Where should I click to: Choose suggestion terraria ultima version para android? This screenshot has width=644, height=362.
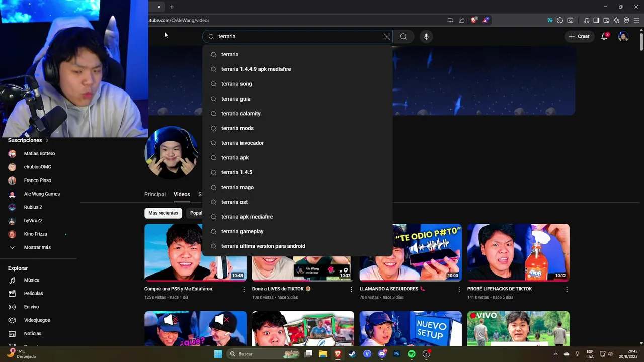coord(297,246)
